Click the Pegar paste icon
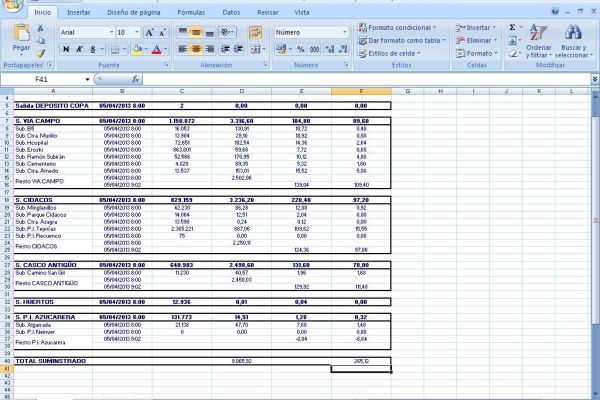Viewport: 600px width, 400px height. tap(21, 33)
